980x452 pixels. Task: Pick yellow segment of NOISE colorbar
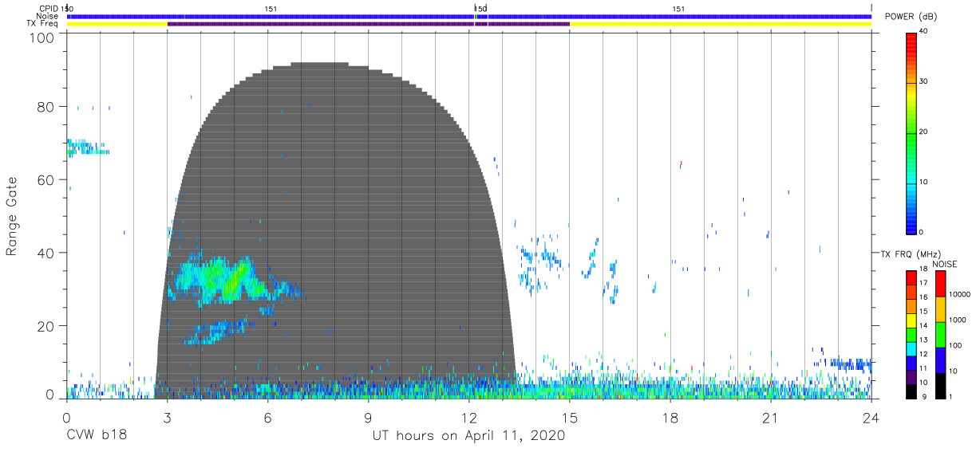point(940,309)
